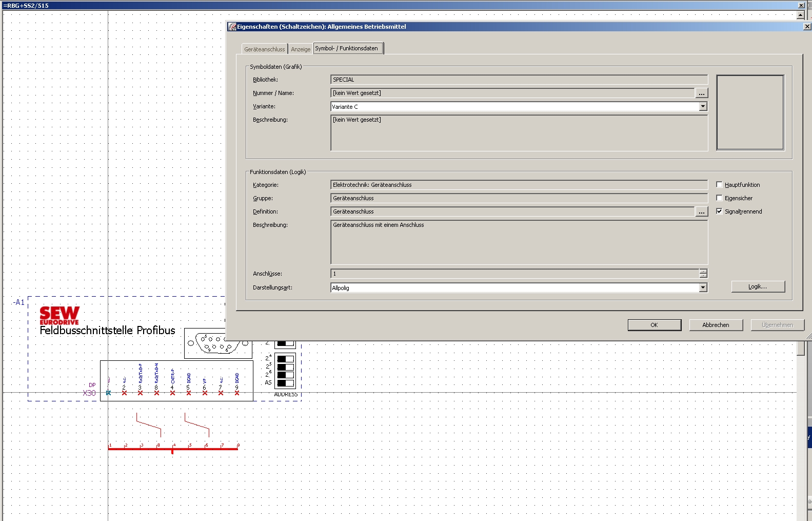Image resolution: width=812 pixels, height=521 pixels.
Task: Click the Feldbusschnittstelle Profibus text
Action: tap(108, 331)
